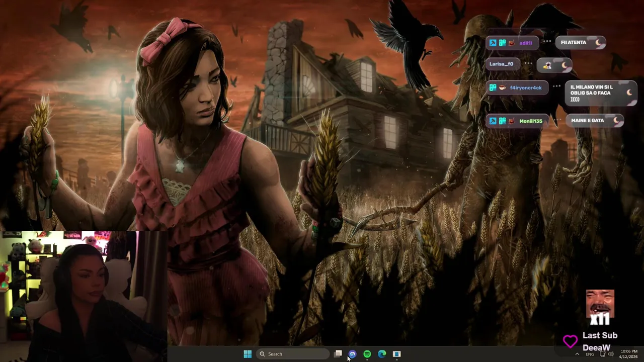Select the "MAINE E GATA" chat message
This screenshot has width=644, height=362.
point(588,121)
